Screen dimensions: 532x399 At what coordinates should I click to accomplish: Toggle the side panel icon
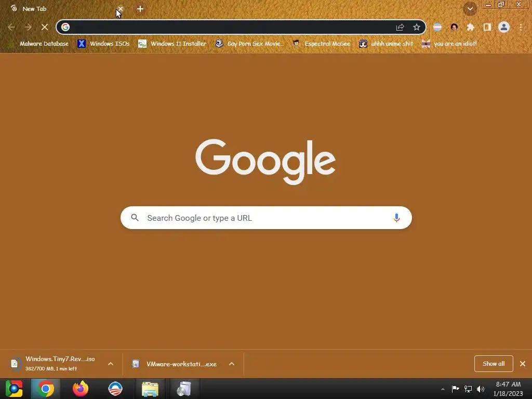point(487,27)
